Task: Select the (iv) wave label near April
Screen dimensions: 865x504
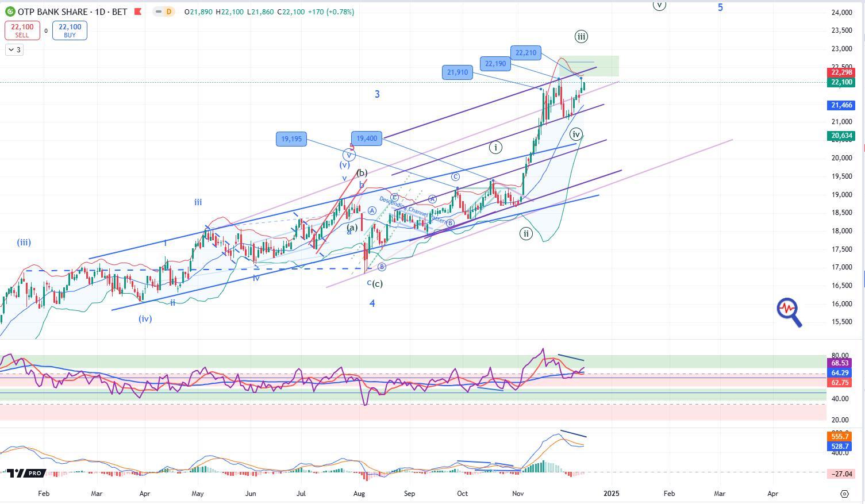Action: [145, 318]
